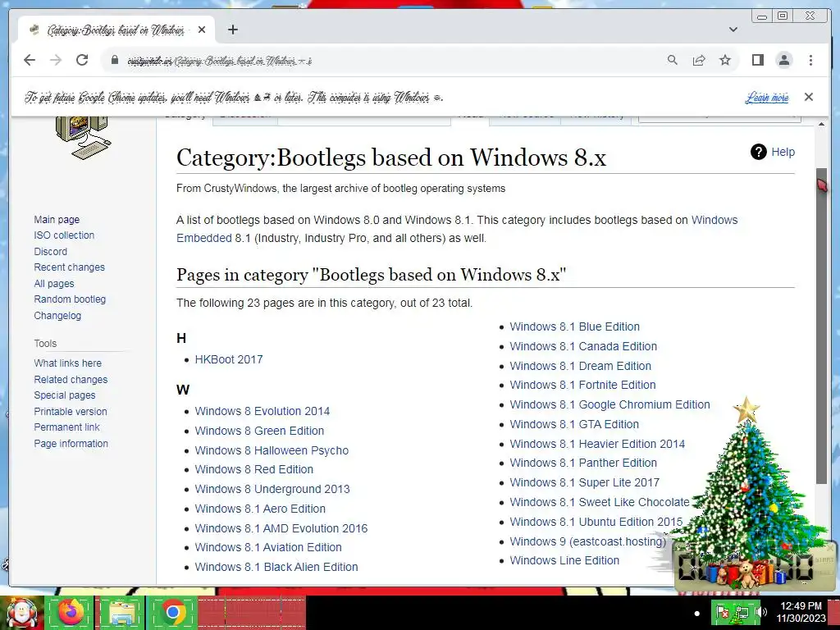This screenshot has height=630, width=840.
Task: Open the Chrome three-dot menu
Action: (810, 60)
